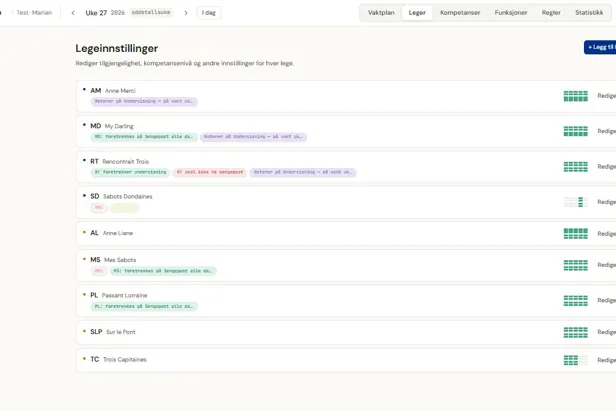616x411 pixels.
Task: Click small red tag under Sabots Dondaines
Action: coord(99,207)
